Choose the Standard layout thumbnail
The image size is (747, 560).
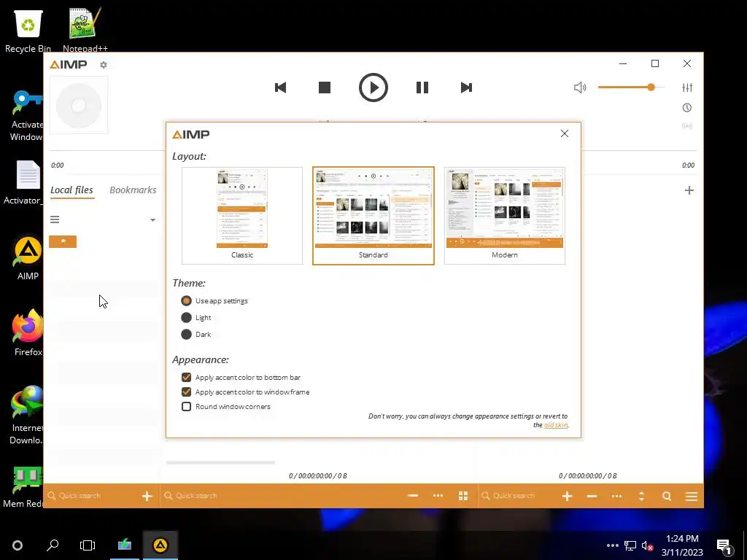pos(373,216)
